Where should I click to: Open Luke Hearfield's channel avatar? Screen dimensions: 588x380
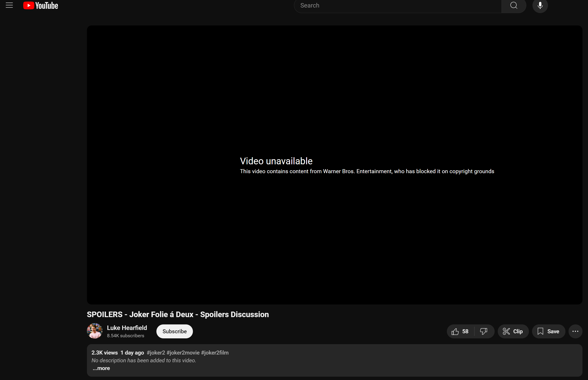point(95,331)
